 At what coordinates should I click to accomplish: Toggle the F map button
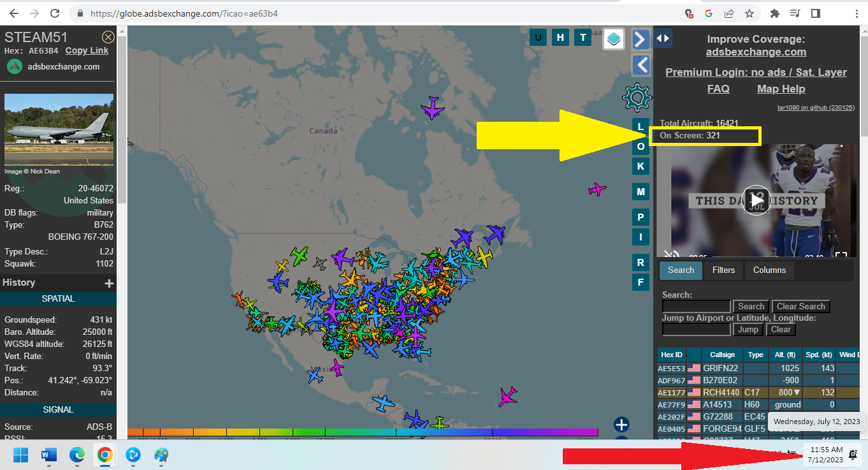coord(640,281)
